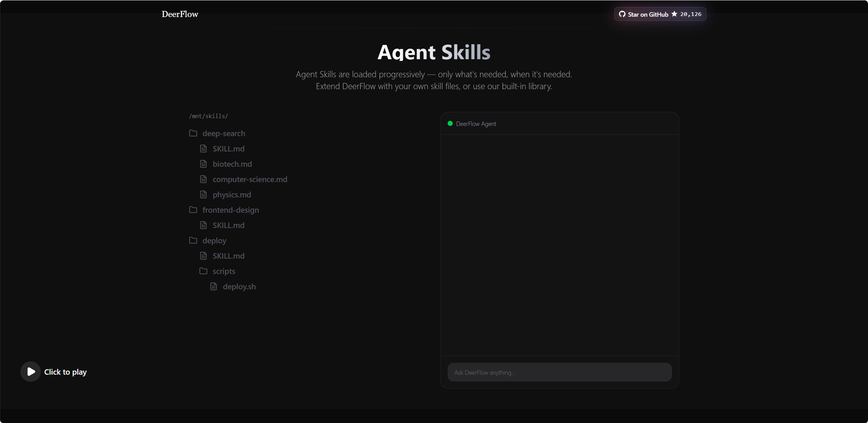Click the play button circle icon
The image size is (868, 423).
(31, 372)
